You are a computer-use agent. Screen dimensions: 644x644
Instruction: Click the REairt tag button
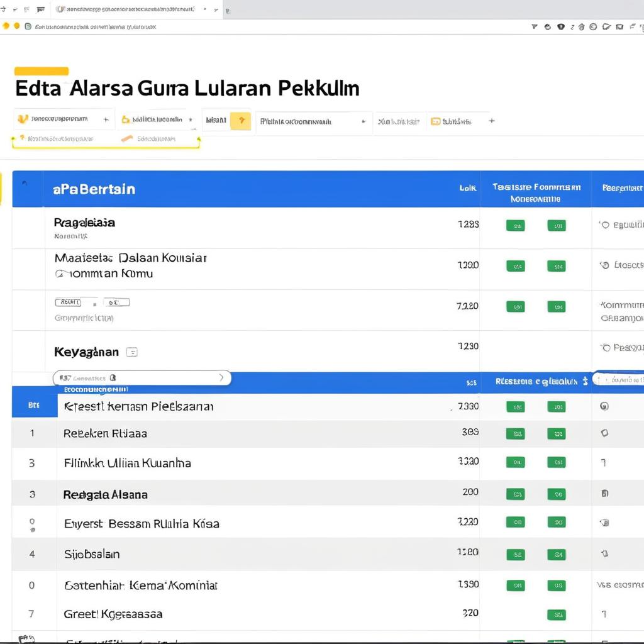[68, 303]
